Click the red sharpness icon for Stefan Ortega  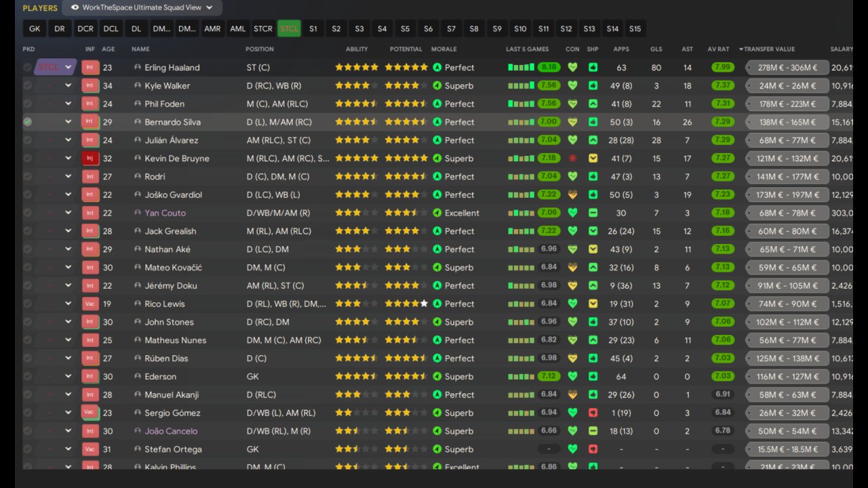click(593, 449)
